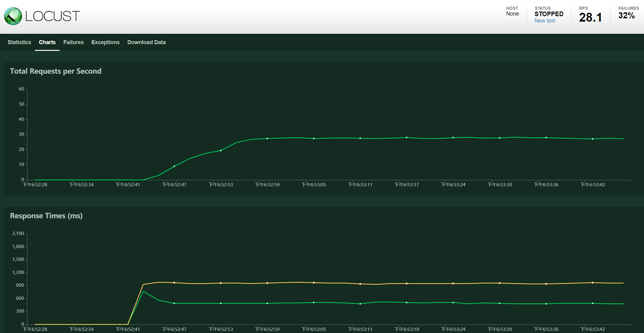Go to the Download Data tab

tap(146, 42)
